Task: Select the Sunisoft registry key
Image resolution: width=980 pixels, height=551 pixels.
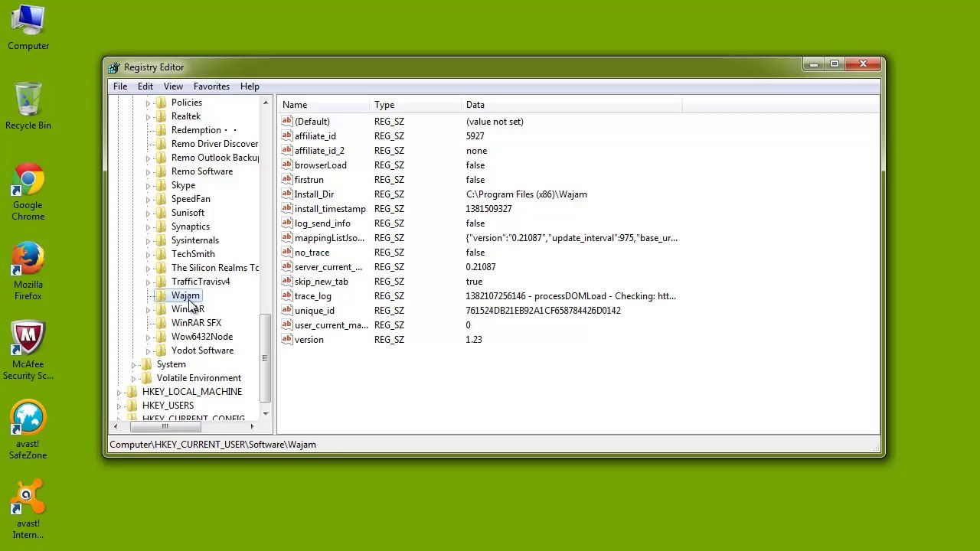Action: click(x=188, y=213)
